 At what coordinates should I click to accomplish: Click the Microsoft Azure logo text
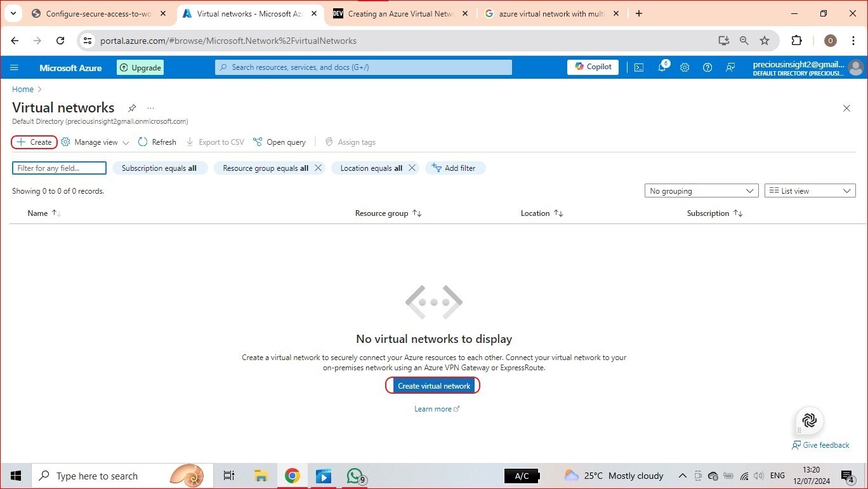pyautogui.click(x=70, y=68)
